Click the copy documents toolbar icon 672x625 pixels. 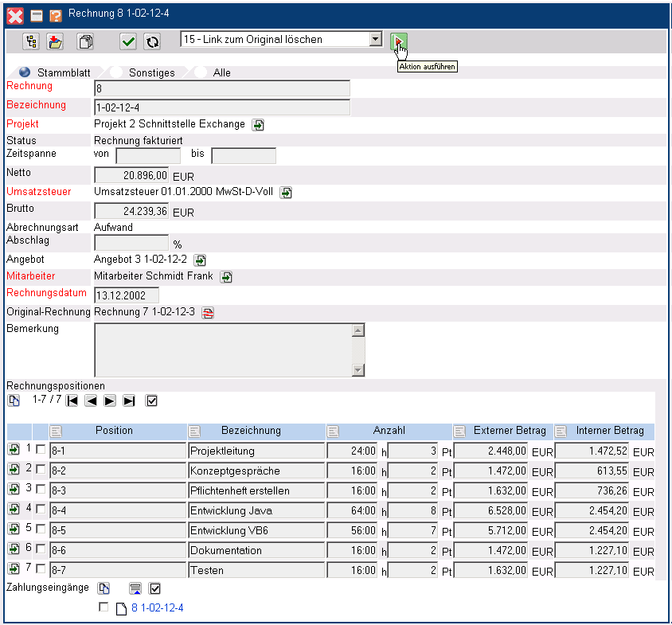[84, 41]
